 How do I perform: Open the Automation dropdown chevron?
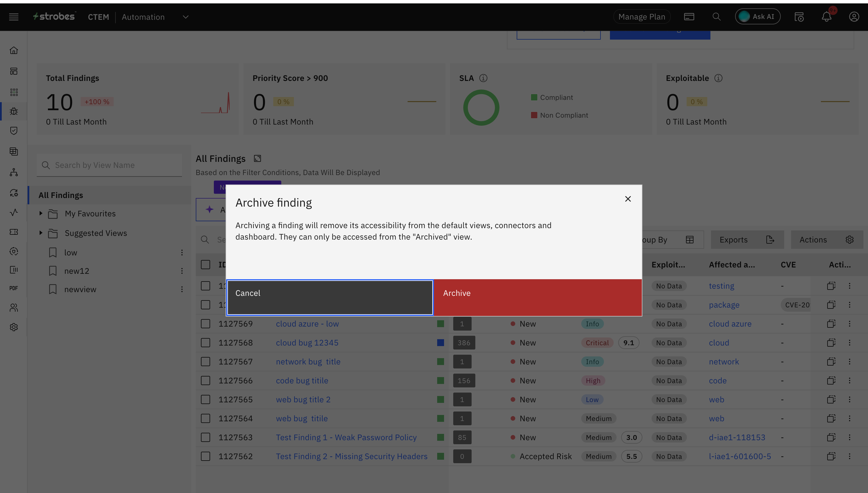pyautogui.click(x=186, y=17)
